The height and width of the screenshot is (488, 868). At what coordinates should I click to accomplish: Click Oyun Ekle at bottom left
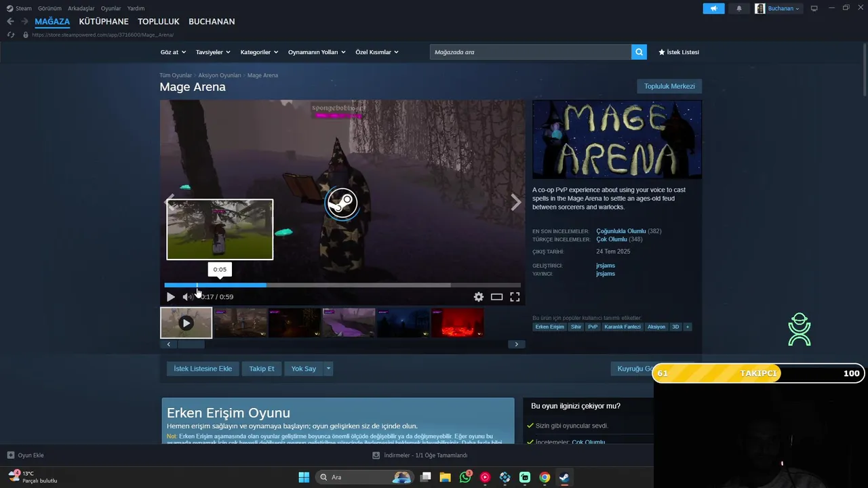click(26, 455)
